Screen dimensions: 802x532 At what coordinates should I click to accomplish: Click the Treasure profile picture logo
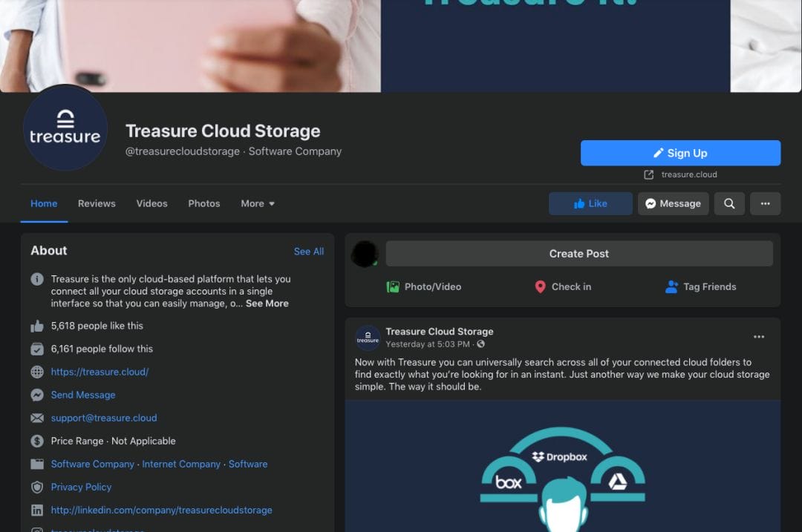65,128
